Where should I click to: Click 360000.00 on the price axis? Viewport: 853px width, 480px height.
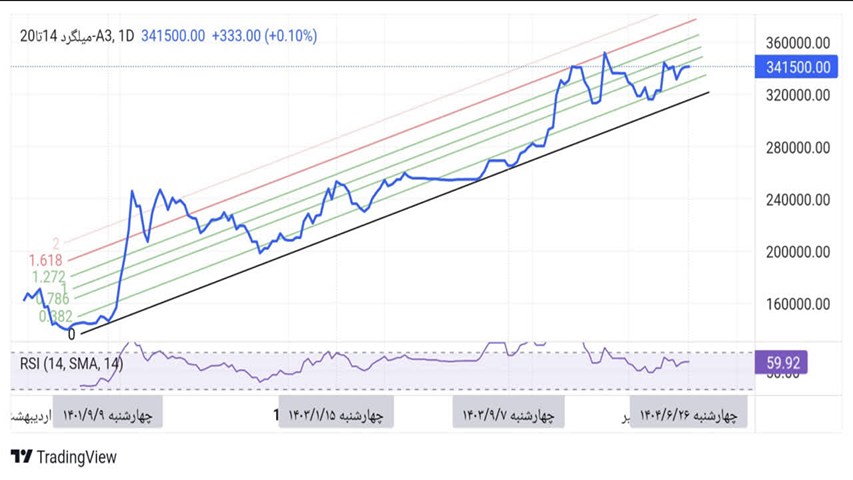pyautogui.click(x=797, y=43)
